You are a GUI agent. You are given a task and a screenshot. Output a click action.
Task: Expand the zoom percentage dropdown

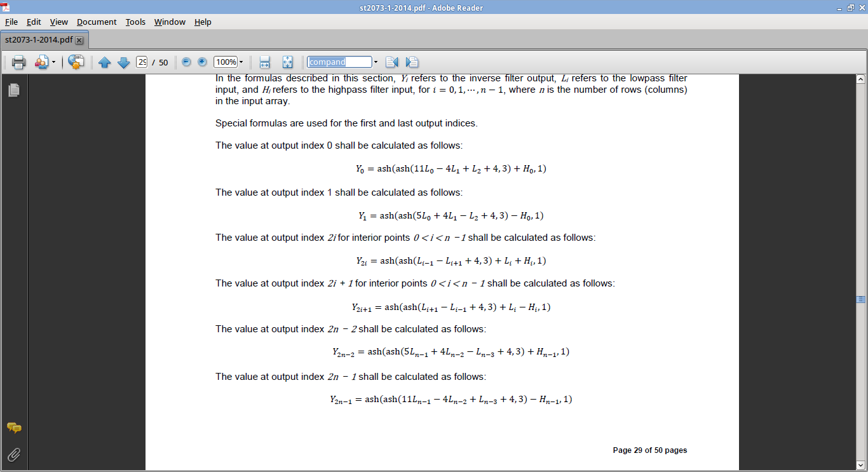(x=241, y=62)
